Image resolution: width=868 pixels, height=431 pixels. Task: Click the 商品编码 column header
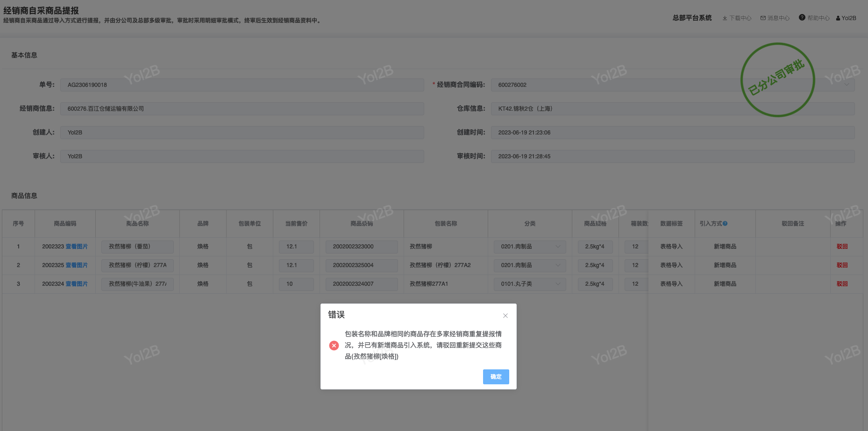(x=65, y=224)
